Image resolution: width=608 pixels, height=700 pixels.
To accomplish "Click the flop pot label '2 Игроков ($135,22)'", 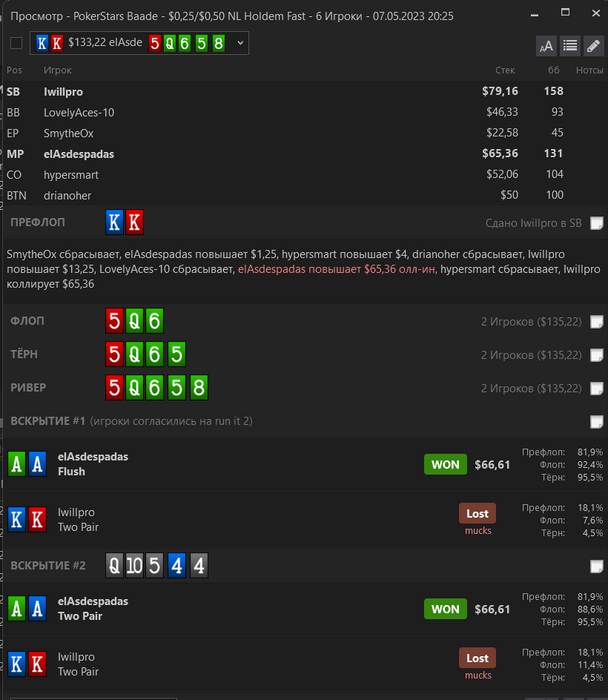I will point(531,322).
